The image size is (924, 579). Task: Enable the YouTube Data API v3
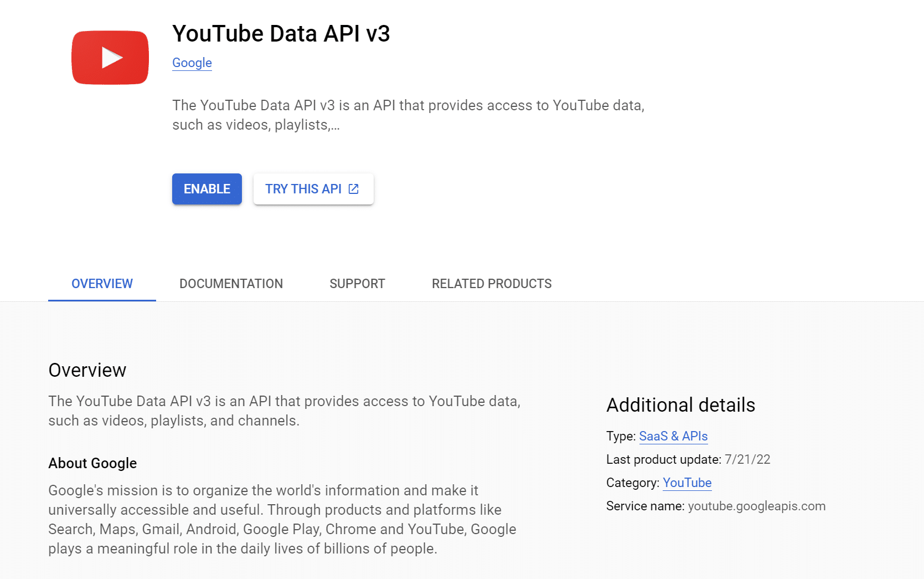[x=207, y=188]
